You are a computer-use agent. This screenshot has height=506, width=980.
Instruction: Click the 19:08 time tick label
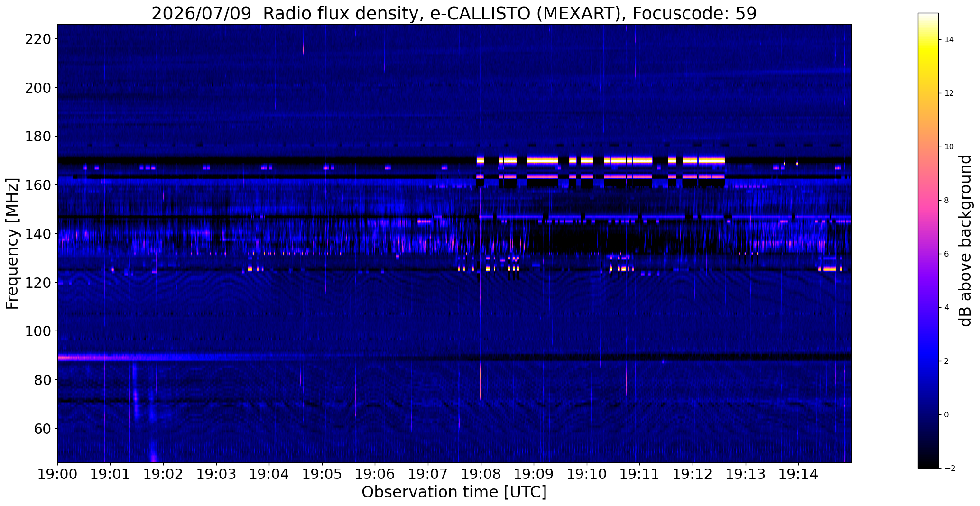pyautogui.click(x=481, y=474)
